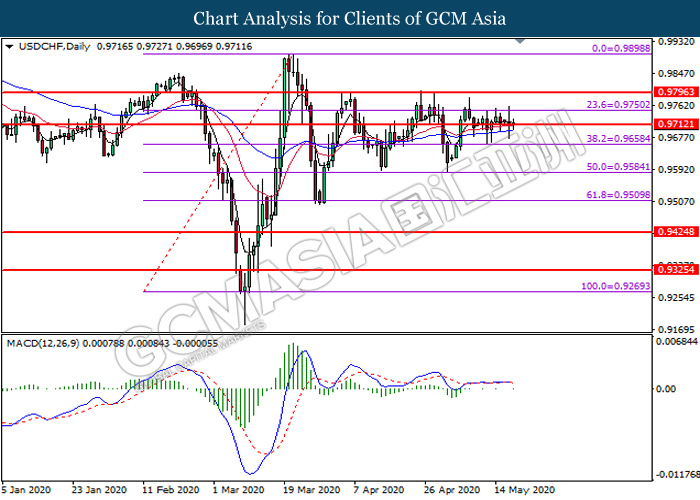Click the 26 Apr 2020 date label

[451, 490]
